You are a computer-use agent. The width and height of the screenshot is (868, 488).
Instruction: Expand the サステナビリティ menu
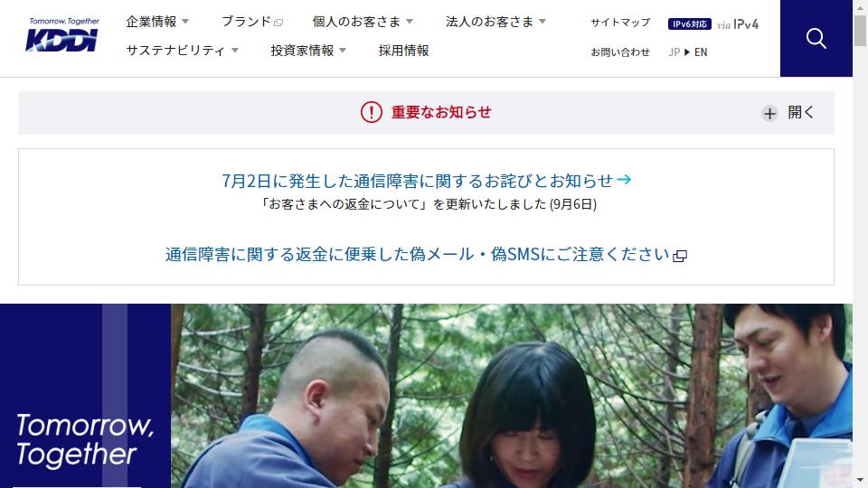[182, 51]
